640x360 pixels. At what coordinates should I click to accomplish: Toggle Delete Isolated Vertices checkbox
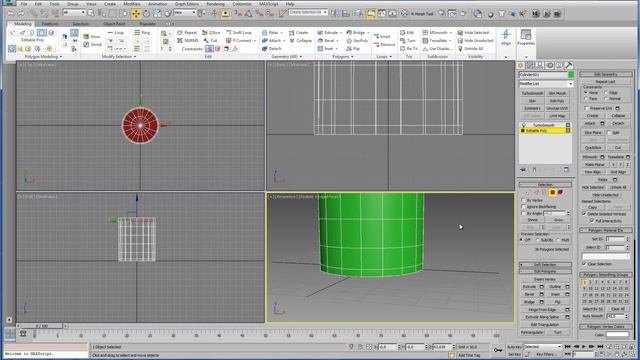(584, 213)
